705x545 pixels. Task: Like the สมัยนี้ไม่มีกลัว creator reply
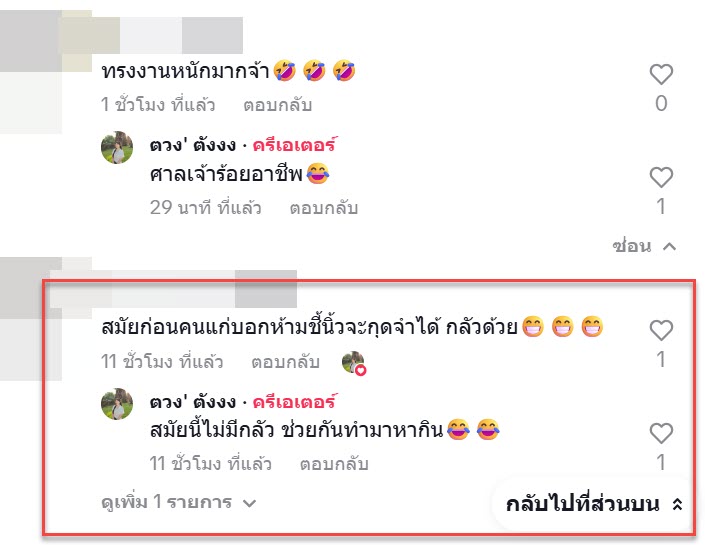click(661, 433)
